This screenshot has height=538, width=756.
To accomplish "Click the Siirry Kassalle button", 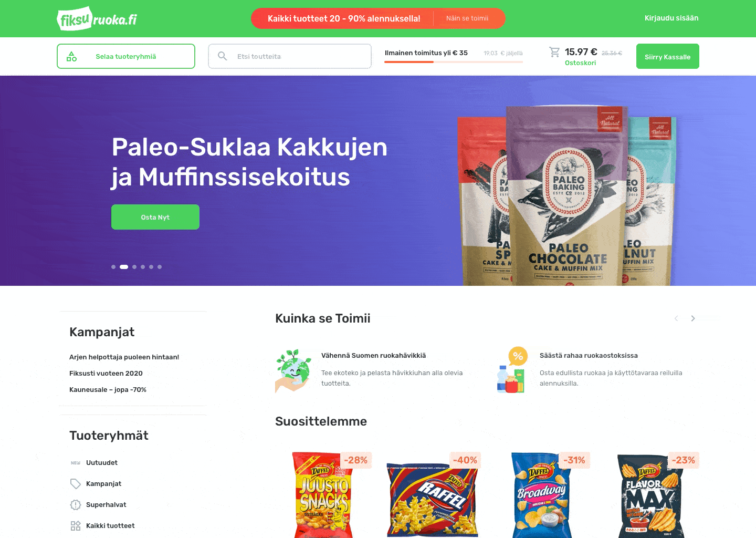I will coord(668,56).
